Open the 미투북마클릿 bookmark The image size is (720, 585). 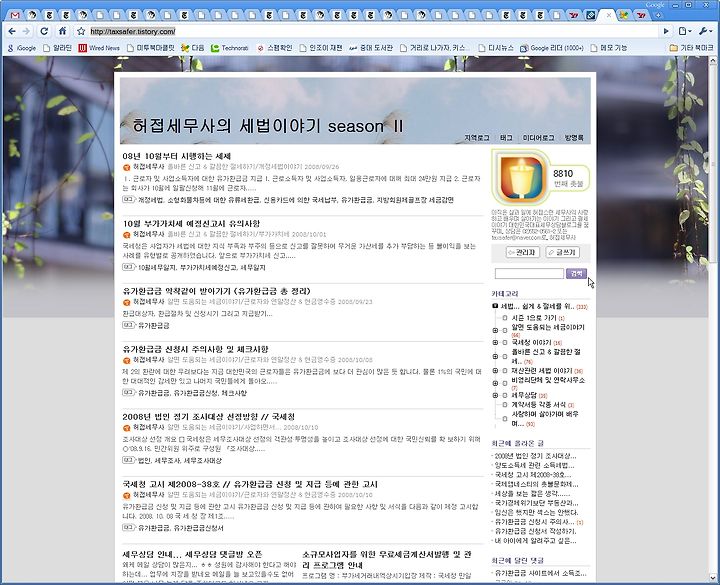pyautogui.click(x=151, y=48)
